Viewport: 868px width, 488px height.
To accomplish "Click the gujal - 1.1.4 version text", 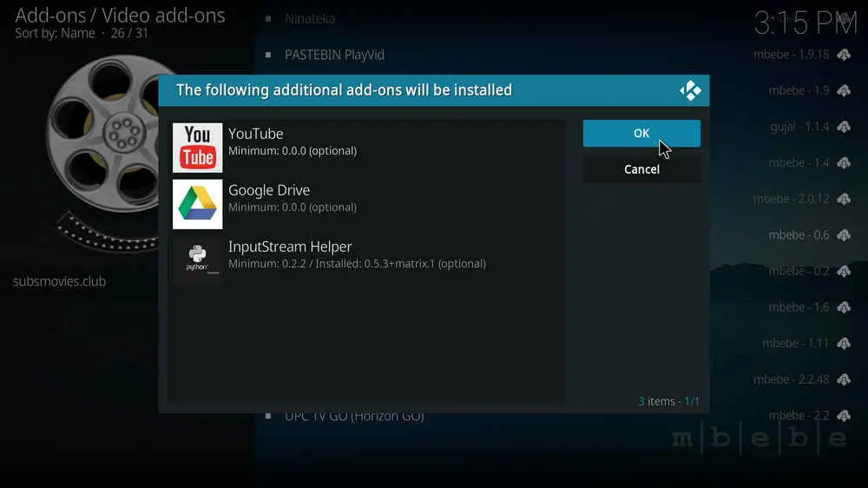I will [x=800, y=127].
